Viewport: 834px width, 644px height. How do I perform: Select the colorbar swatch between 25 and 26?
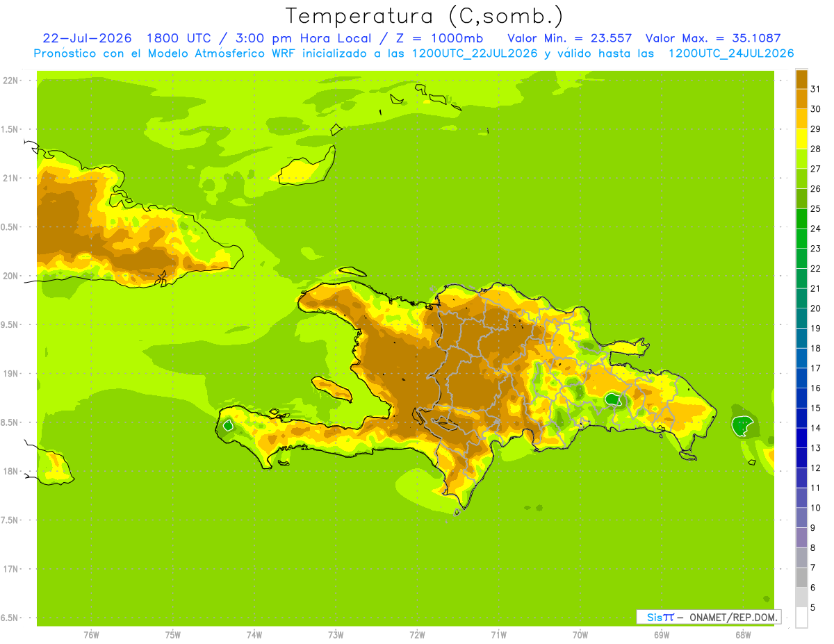click(801, 199)
